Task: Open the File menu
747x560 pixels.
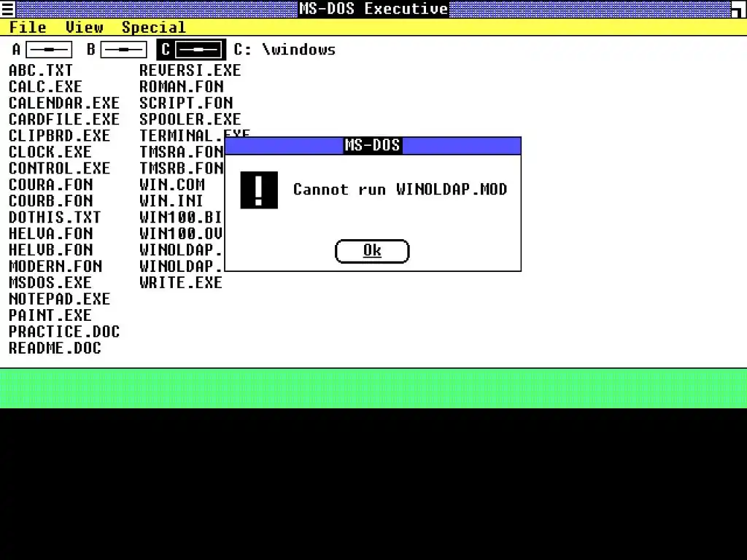Action: pyautogui.click(x=28, y=27)
